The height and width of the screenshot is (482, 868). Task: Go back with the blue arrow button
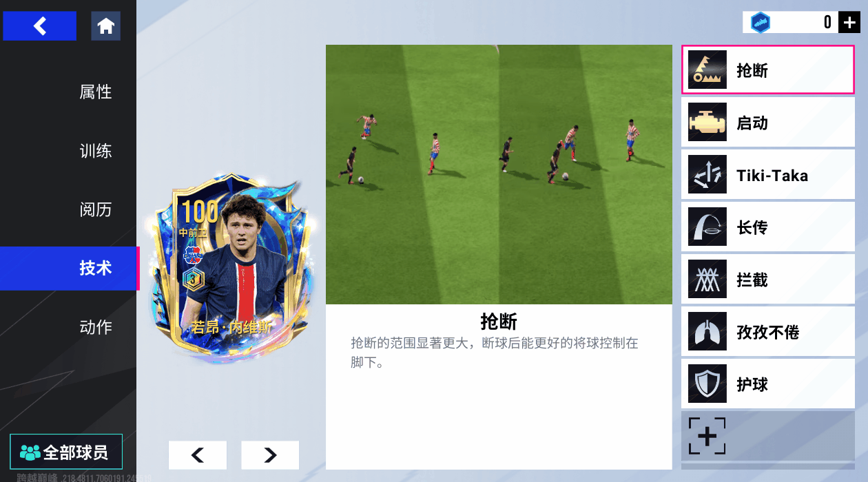pos(39,26)
